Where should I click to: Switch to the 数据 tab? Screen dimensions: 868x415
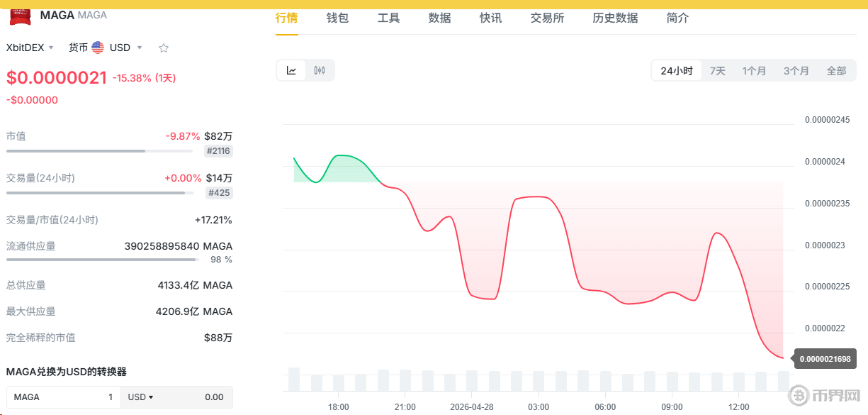point(439,18)
